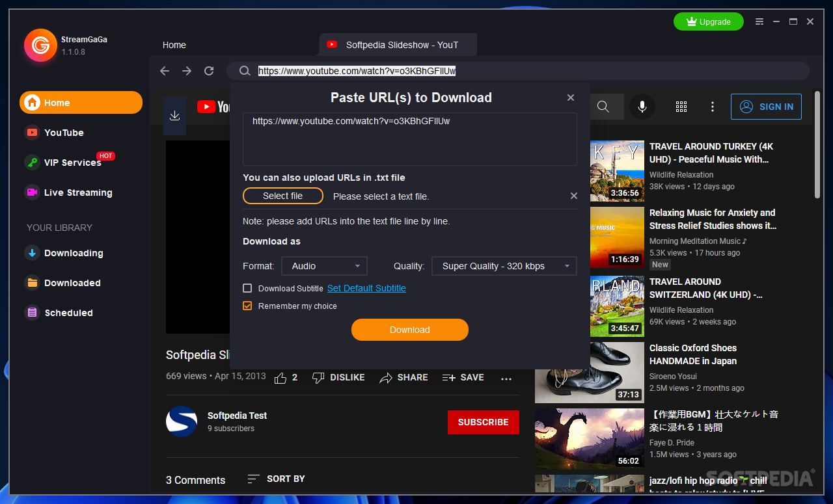Close the Paste URL(s) dialog
Screen dimensions: 833x504
pos(571,98)
